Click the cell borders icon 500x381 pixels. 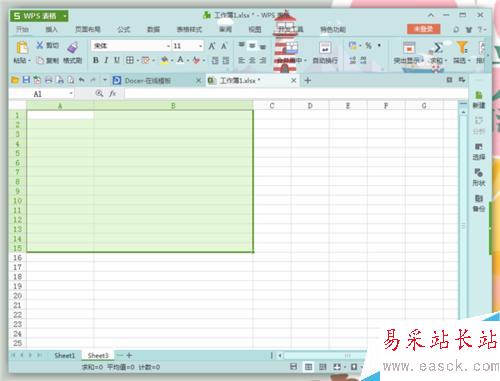click(130, 60)
